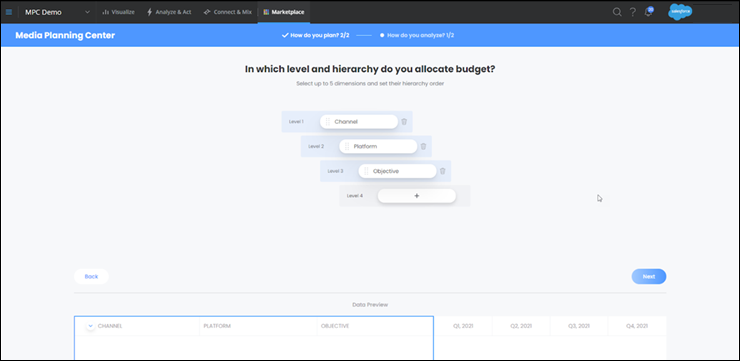Image resolution: width=740 pixels, height=361 pixels.
Task: Open the help question mark icon
Action: point(632,12)
